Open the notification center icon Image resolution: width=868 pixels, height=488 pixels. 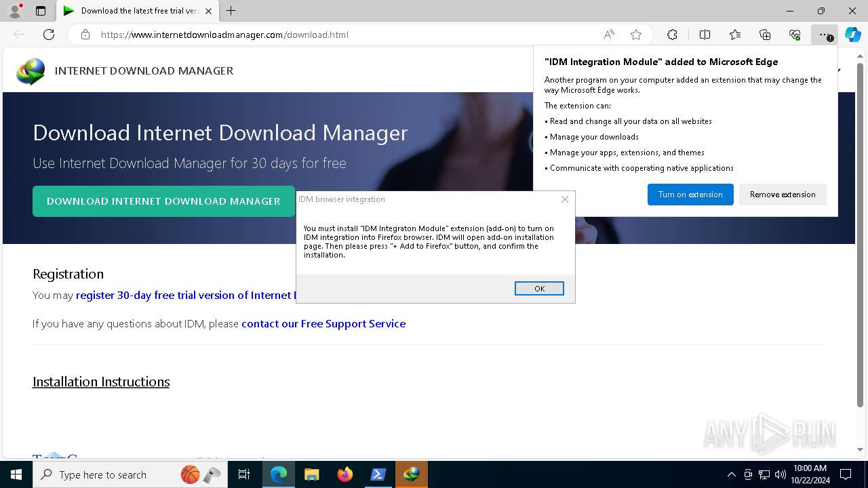(x=846, y=474)
